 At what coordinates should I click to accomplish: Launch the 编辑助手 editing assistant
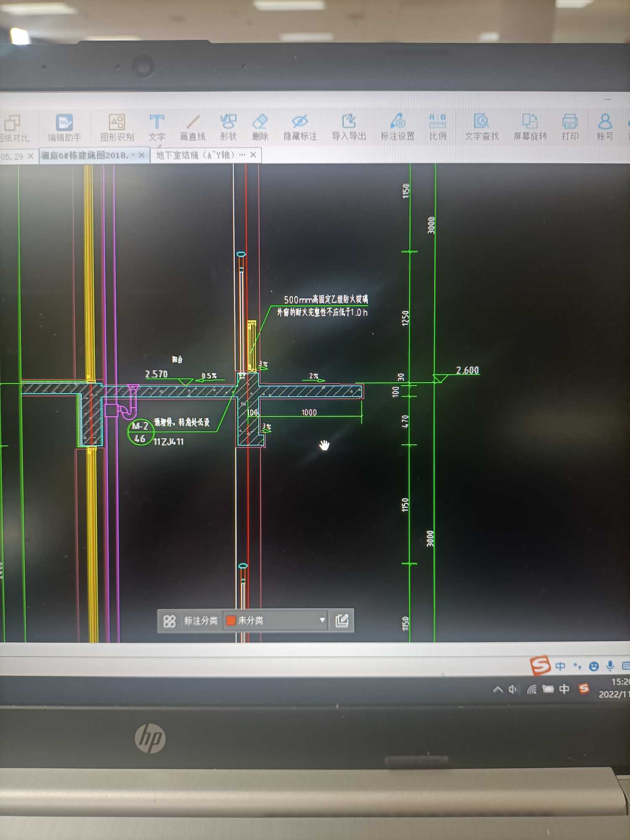tap(64, 128)
